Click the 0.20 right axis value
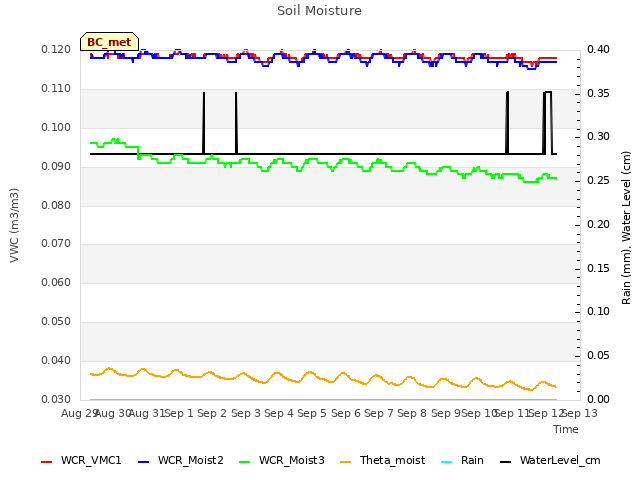Viewport: 640px width, 480px height. pos(598,224)
